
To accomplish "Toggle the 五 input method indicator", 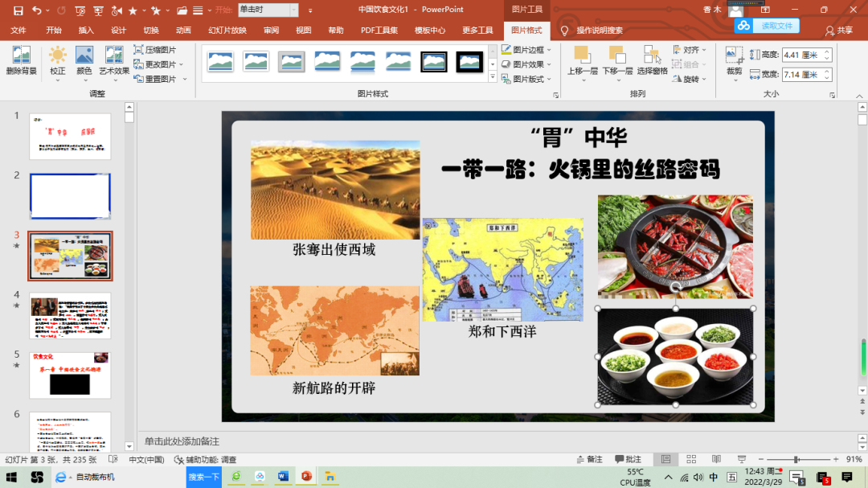I will pos(732,477).
